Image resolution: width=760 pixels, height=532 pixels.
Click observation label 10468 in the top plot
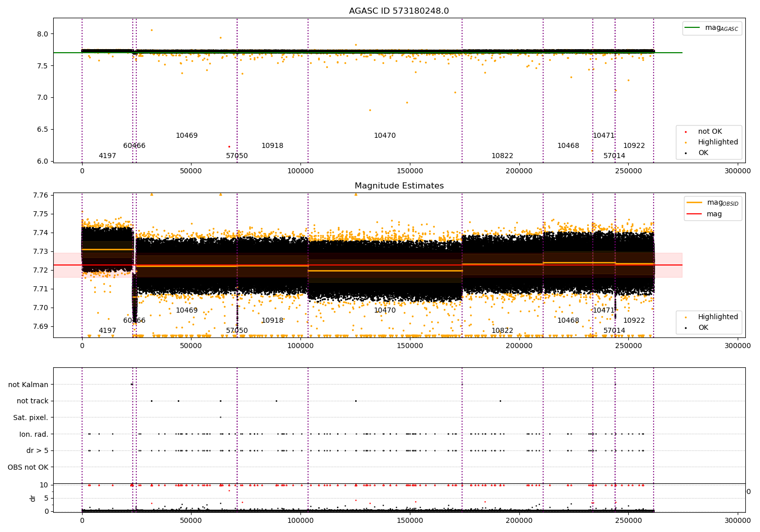coord(568,146)
